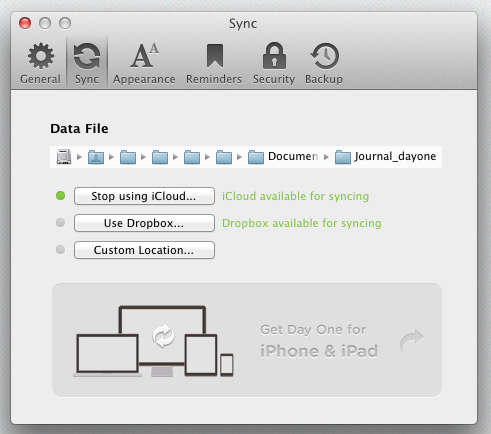Viewport: 491px width, 434px height.
Task: Click the hard drive icon in path bar
Action: 64,157
